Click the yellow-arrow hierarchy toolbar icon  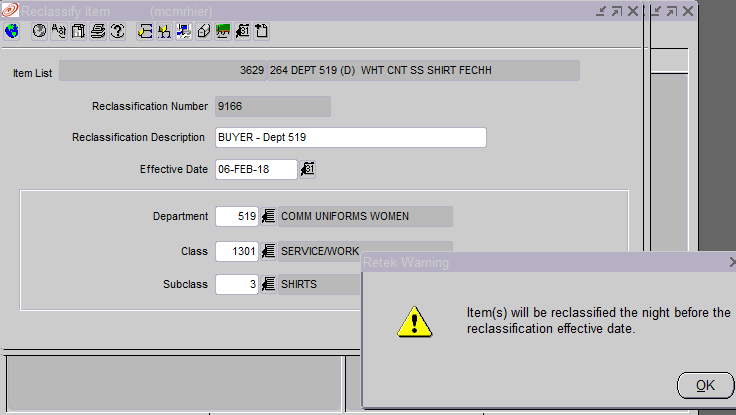coord(164,31)
